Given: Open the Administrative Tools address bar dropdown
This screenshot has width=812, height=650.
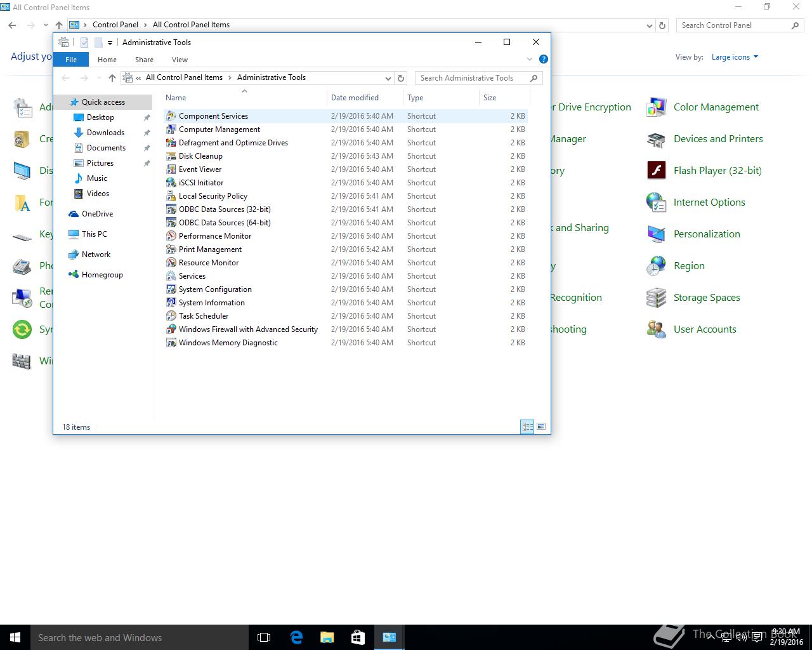Looking at the screenshot, I should [388, 78].
